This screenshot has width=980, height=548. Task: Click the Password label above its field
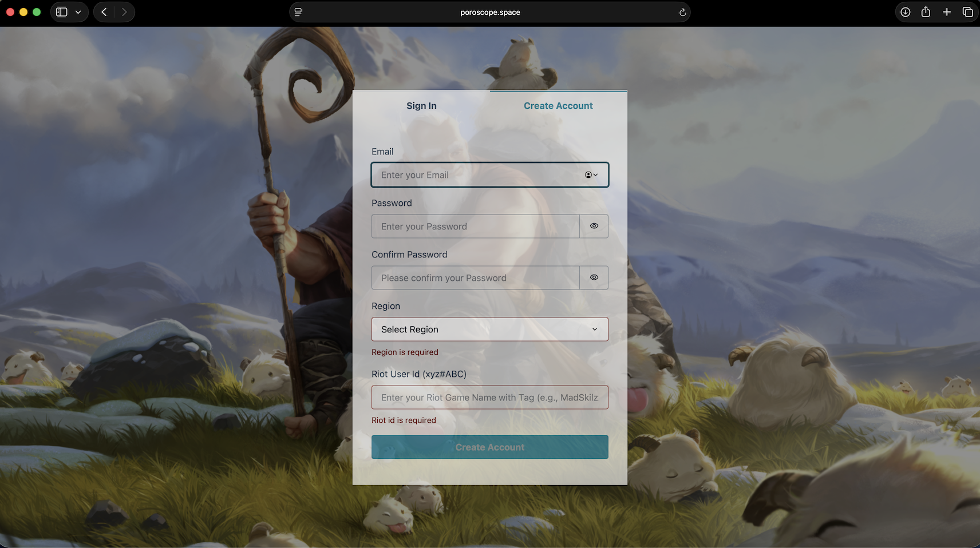pyautogui.click(x=392, y=203)
